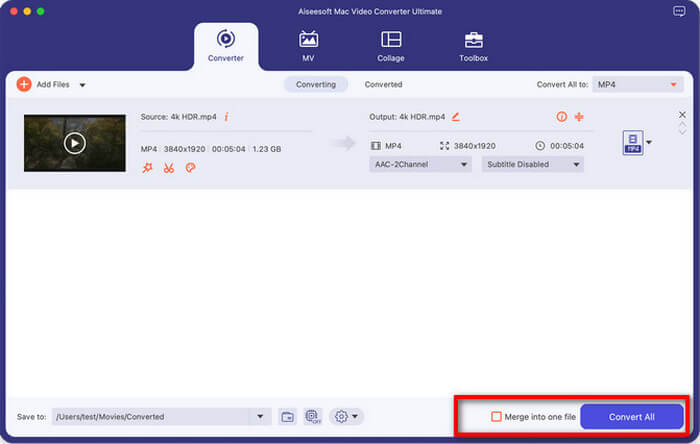Expand the Save to path dropdown
This screenshot has width=700, height=444.
(x=260, y=417)
